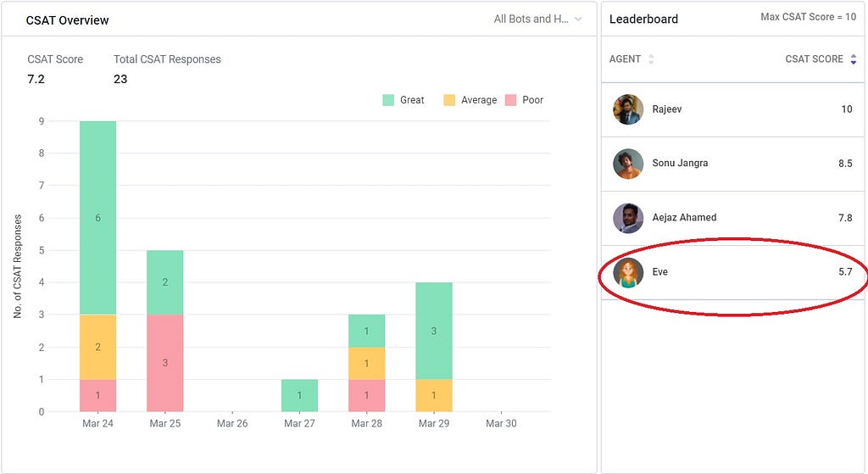868x474 pixels.
Task: Click the Mar 24 Average bar segment
Action: coord(98,347)
